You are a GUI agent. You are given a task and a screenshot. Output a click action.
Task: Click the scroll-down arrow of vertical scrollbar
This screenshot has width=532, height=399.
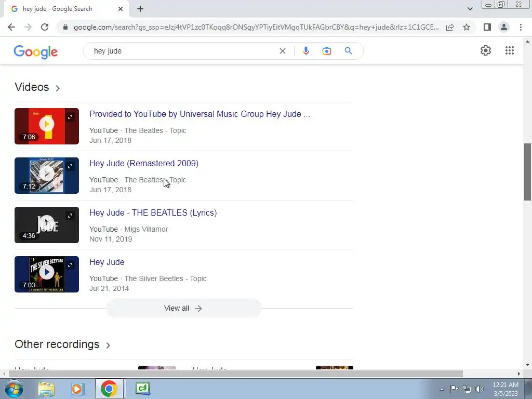pos(527,365)
